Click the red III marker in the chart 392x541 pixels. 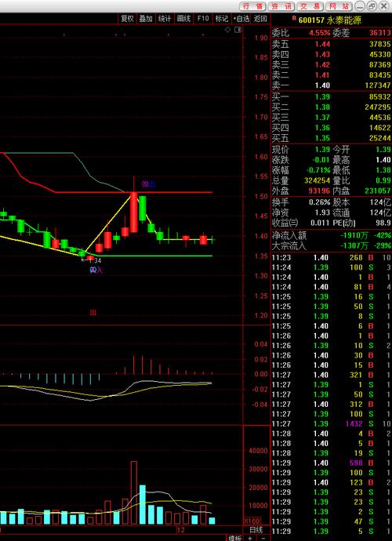point(93,313)
